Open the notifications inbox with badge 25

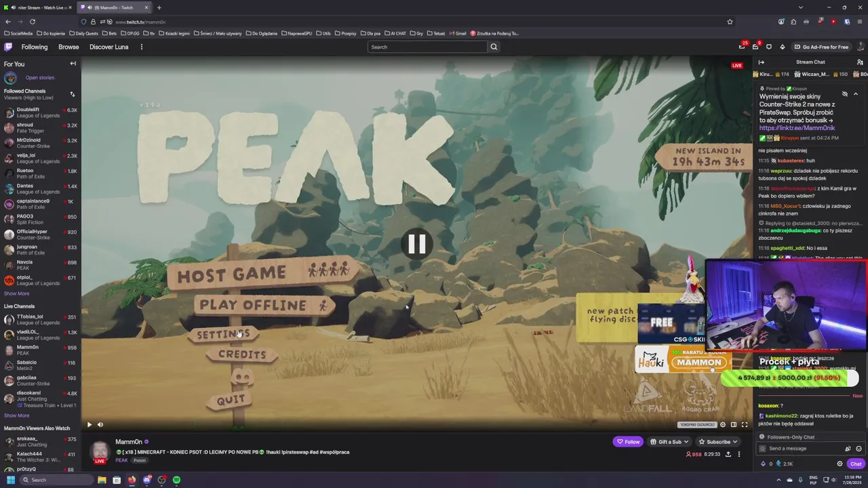pyautogui.click(x=742, y=47)
